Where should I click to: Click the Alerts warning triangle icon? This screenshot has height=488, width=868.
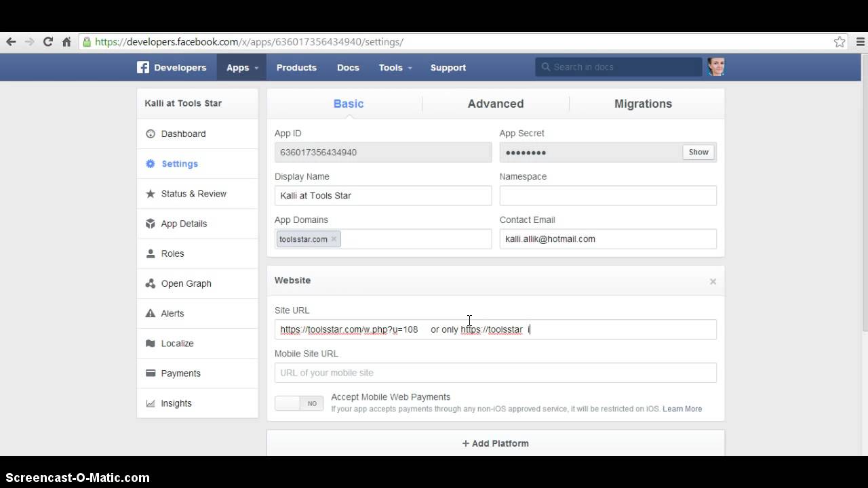[151, 313]
